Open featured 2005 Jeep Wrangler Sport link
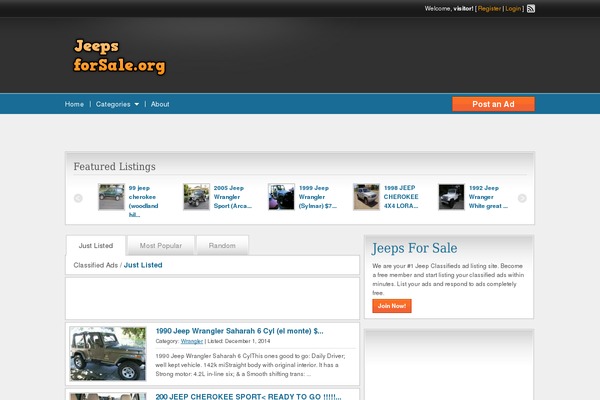Image resolution: width=600 pixels, height=400 pixels. 233,197
